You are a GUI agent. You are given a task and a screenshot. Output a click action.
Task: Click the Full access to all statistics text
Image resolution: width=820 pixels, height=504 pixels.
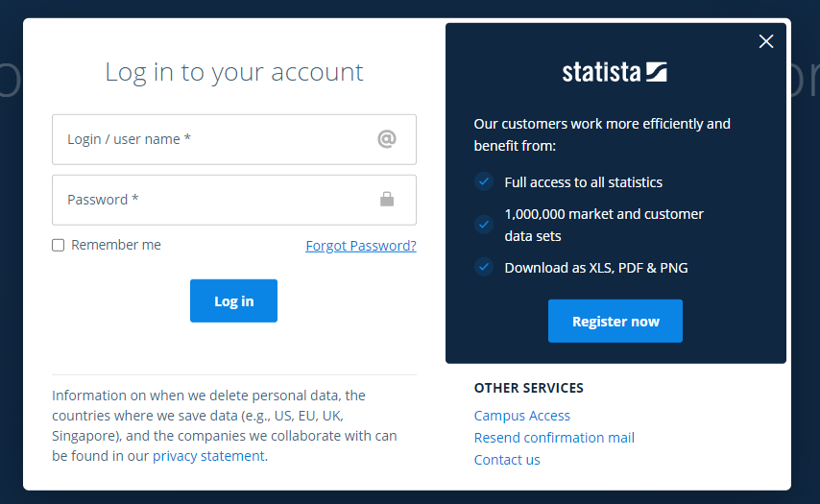click(584, 181)
